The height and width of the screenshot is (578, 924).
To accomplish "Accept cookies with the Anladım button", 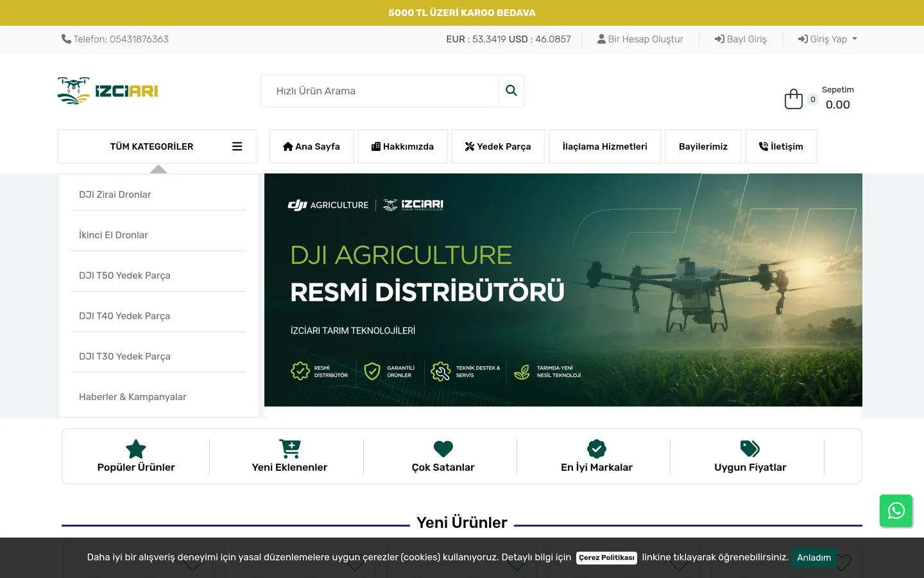I will 814,557.
